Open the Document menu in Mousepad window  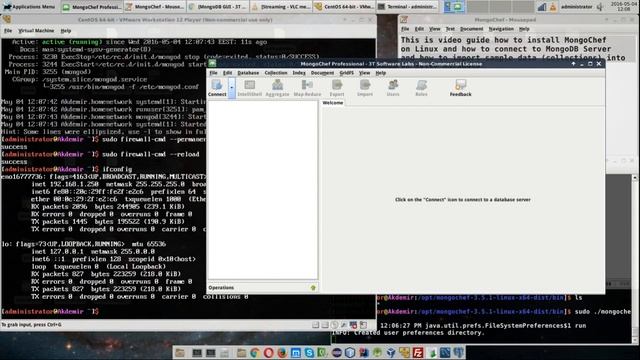pos(471,29)
